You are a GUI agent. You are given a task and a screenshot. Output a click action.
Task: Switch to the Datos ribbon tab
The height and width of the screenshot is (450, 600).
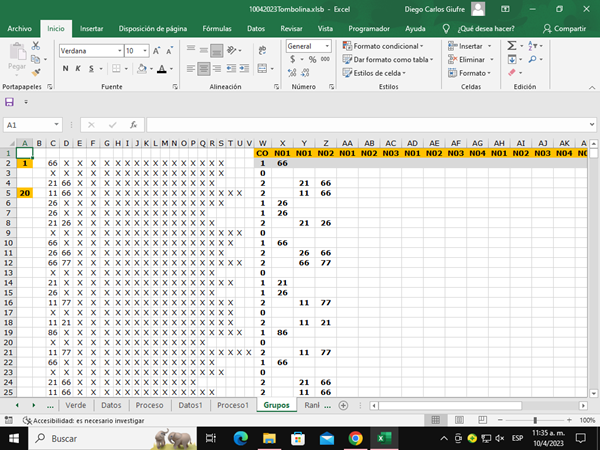point(256,29)
